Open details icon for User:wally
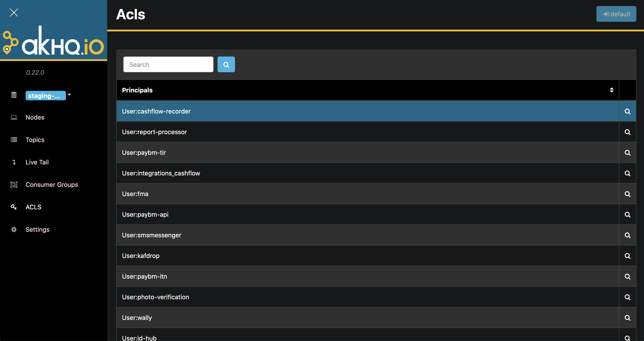Screen dimensions: 644x341 pyautogui.click(x=627, y=318)
